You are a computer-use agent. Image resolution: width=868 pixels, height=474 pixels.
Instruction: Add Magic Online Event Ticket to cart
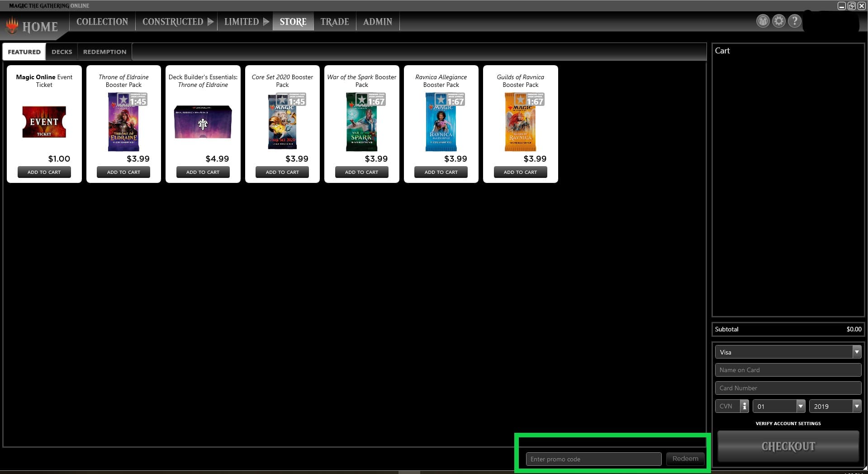tap(44, 172)
